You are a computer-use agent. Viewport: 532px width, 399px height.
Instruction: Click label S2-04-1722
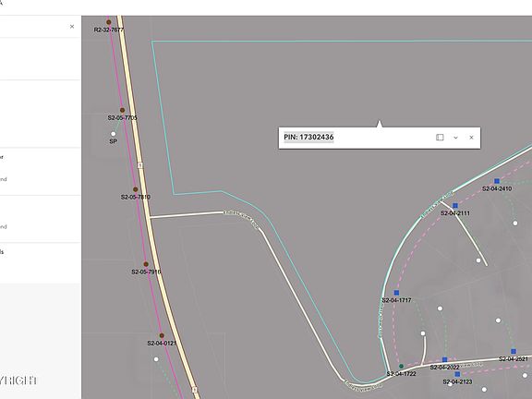pos(402,374)
